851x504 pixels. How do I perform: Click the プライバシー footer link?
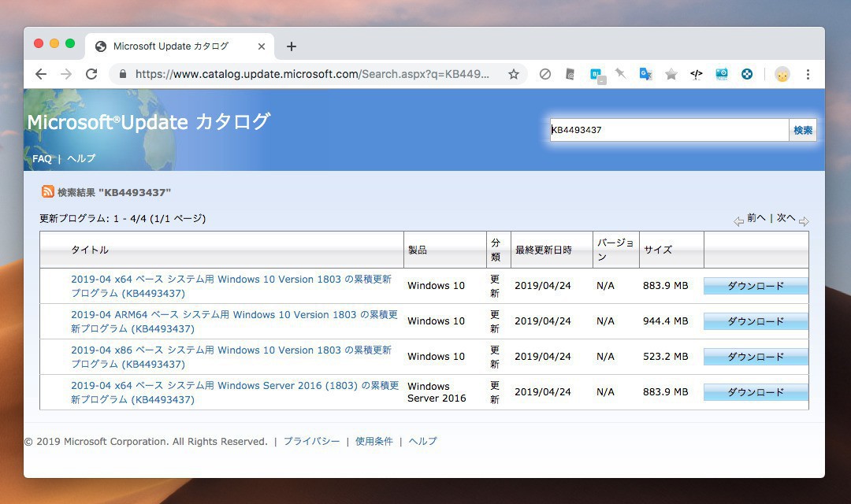(311, 441)
